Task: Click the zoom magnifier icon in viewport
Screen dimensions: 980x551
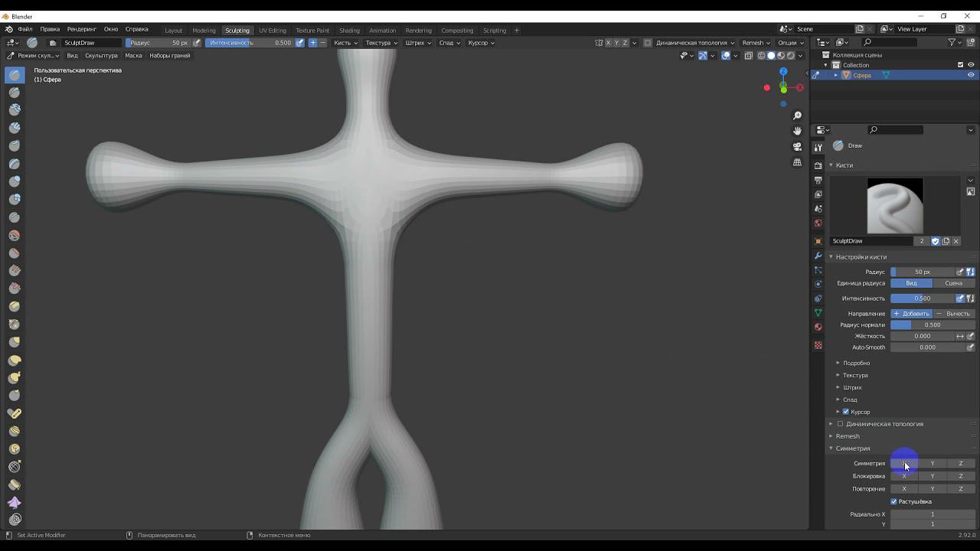Action: (x=797, y=116)
